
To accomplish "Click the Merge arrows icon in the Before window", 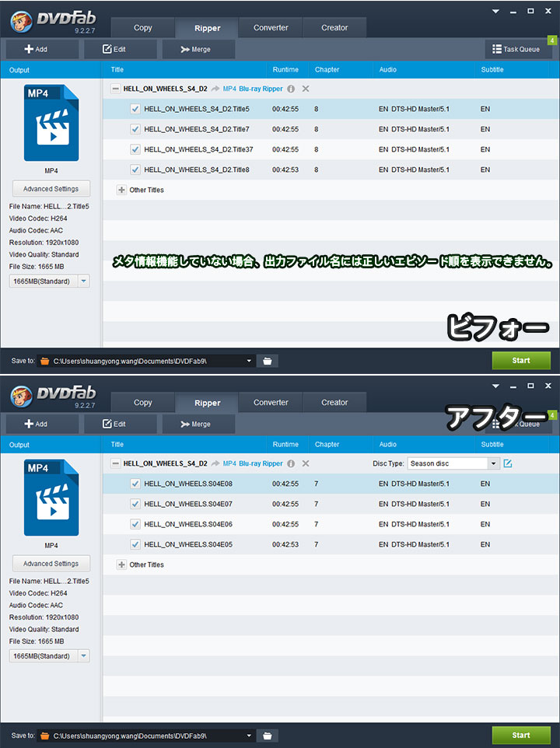I will pyautogui.click(x=185, y=49).
